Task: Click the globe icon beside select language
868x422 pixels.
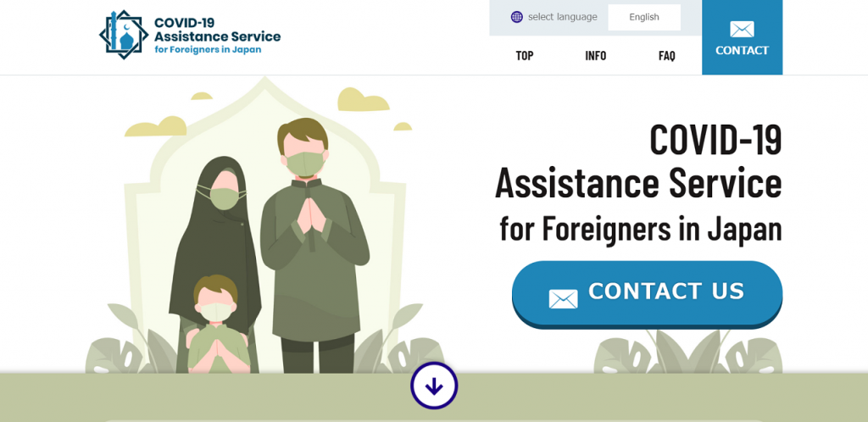Action: pos(516,17)
